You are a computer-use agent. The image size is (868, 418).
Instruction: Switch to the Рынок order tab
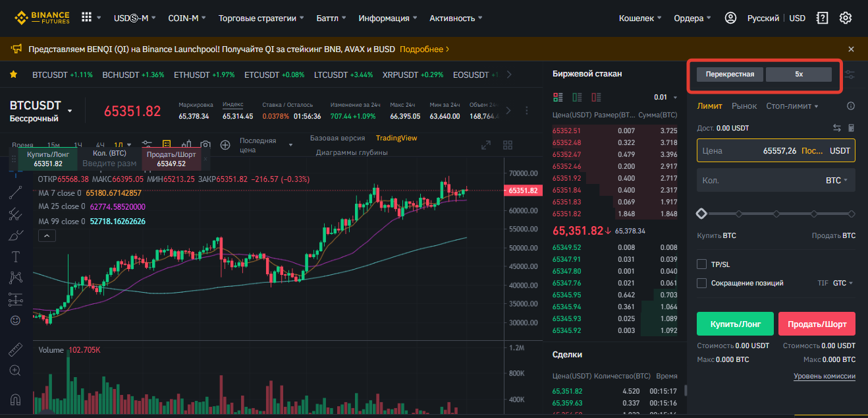(x=744, y=106)
